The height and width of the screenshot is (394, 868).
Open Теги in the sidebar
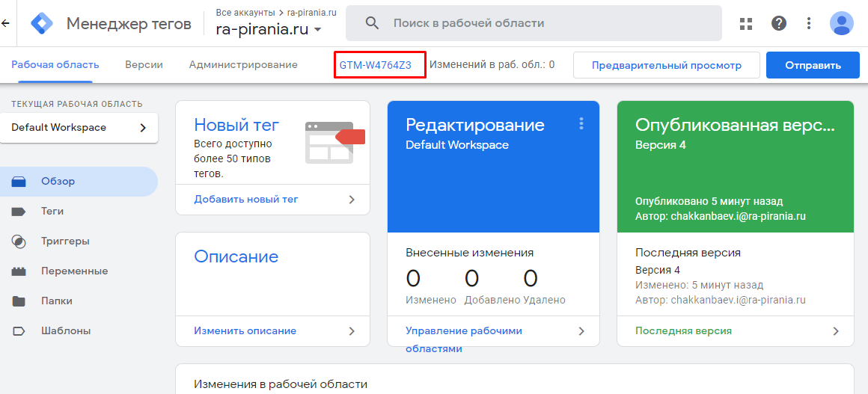52,212
